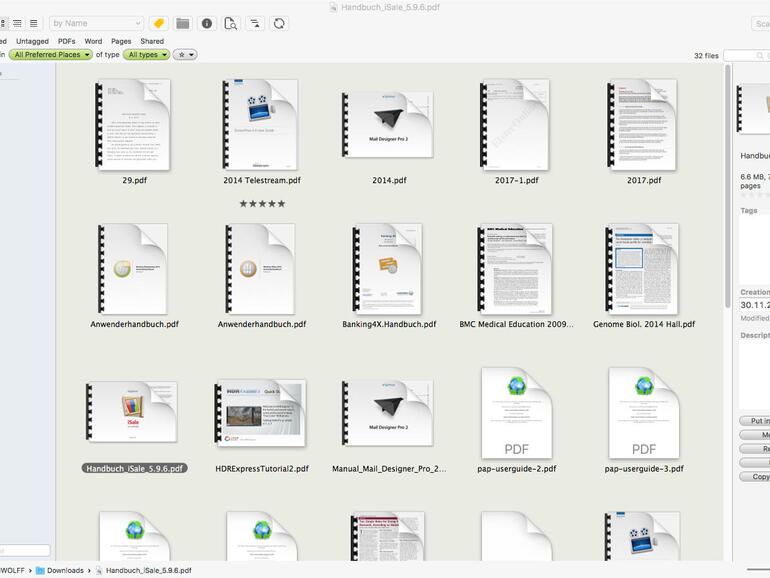Image resolution: width=770 pixels, height=578 pixels.
Task: Click the document preview magnifier icon
Action: (x=231, y=23)
